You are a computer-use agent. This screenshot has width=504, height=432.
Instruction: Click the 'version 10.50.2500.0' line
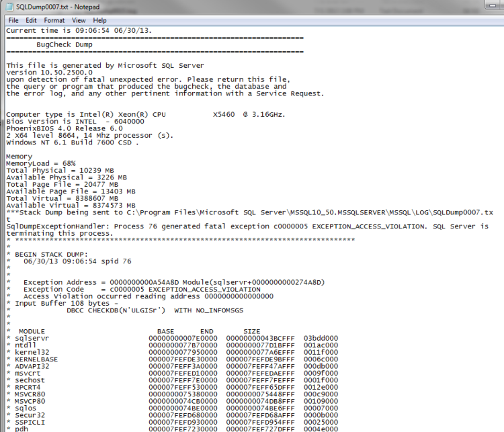pyautogui.click(x=49, y=73)
